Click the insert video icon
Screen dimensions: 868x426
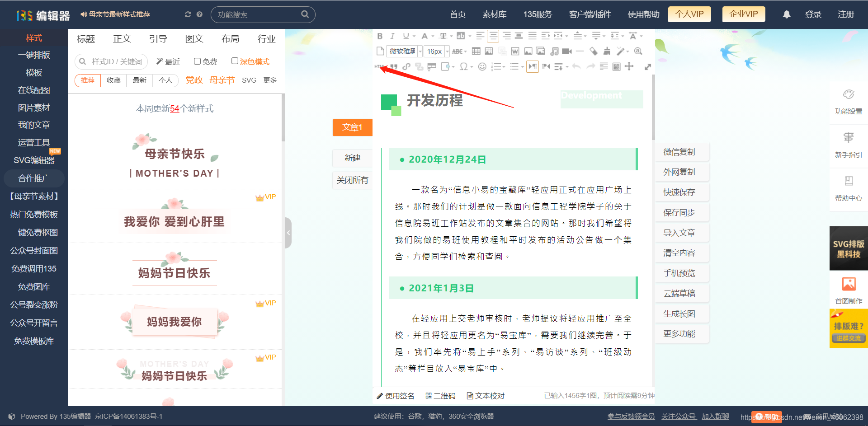point(566,51)
